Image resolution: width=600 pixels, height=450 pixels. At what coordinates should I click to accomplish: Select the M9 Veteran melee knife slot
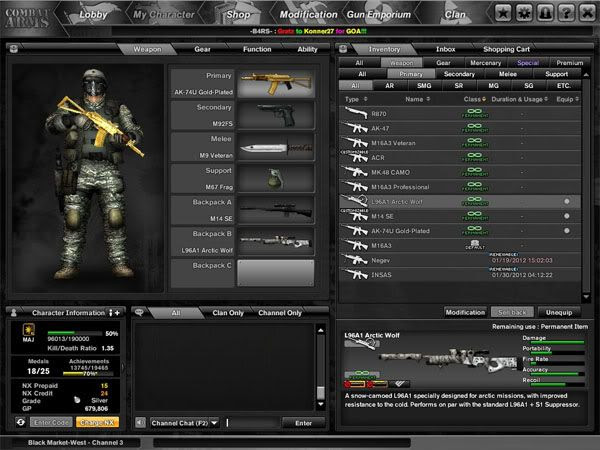click(x=276, y=147)
